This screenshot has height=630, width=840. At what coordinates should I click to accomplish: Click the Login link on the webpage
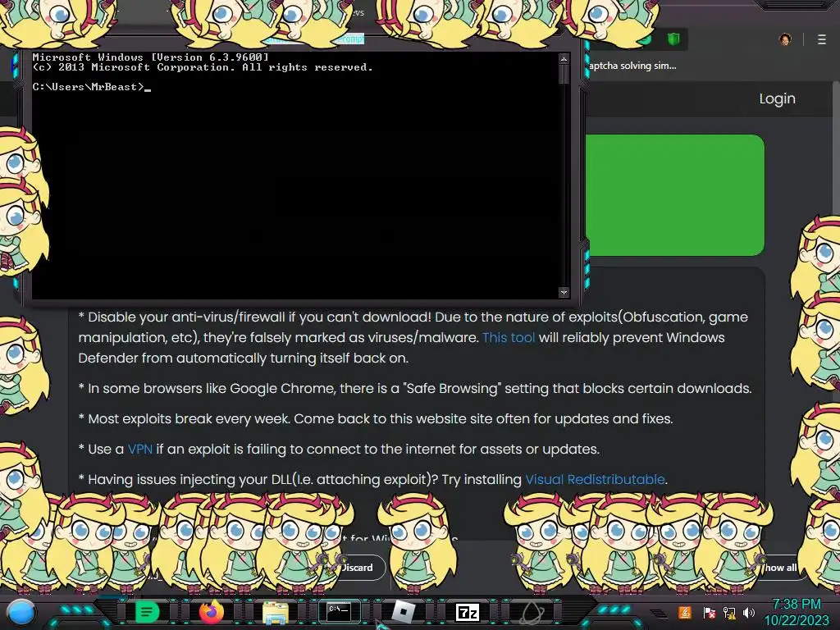pyautogui.click(x=778, y=98)
